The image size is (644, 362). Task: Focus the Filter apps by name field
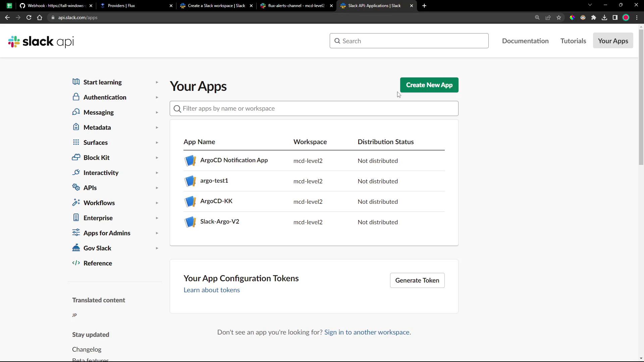314,109
